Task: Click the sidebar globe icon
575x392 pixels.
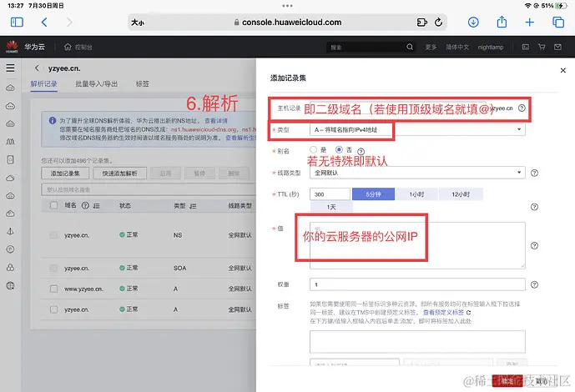Action: (10, 286)
